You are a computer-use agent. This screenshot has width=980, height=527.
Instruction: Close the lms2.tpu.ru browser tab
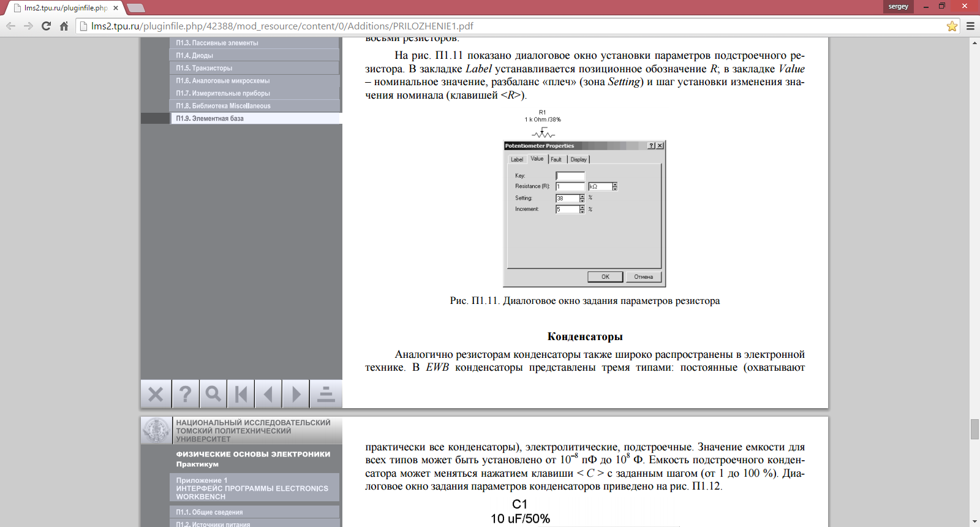(x=116, y=8)
